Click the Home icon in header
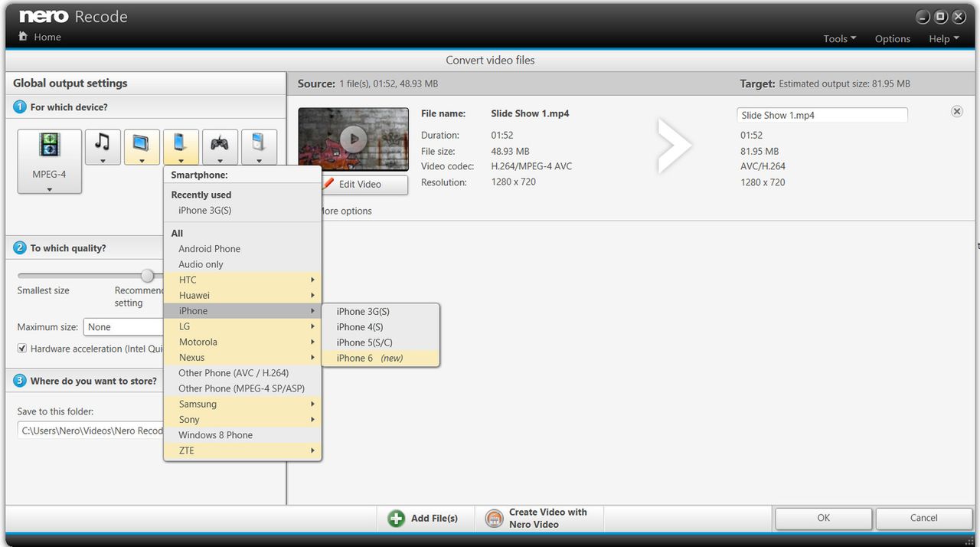This screenshot has height=547, width=980. click(23, 37)
